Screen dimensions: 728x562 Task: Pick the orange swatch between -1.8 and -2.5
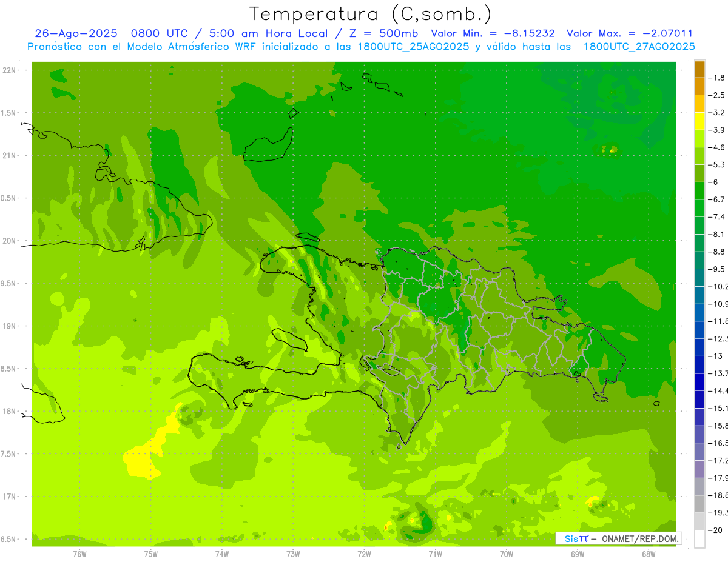(699, 87)
